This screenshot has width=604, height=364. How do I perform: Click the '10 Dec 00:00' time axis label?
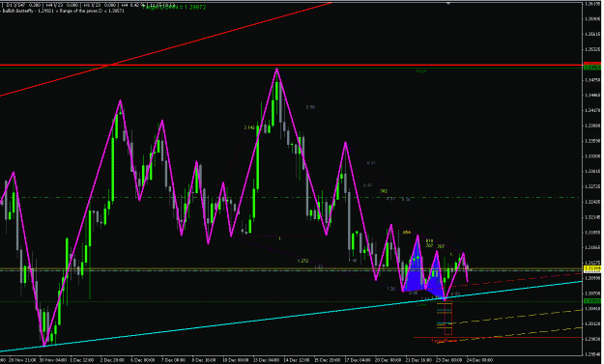(x=235, y=360)
